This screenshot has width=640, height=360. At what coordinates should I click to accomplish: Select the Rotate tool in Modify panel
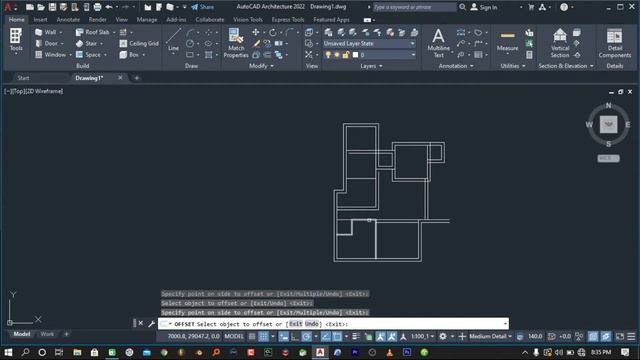273,32
